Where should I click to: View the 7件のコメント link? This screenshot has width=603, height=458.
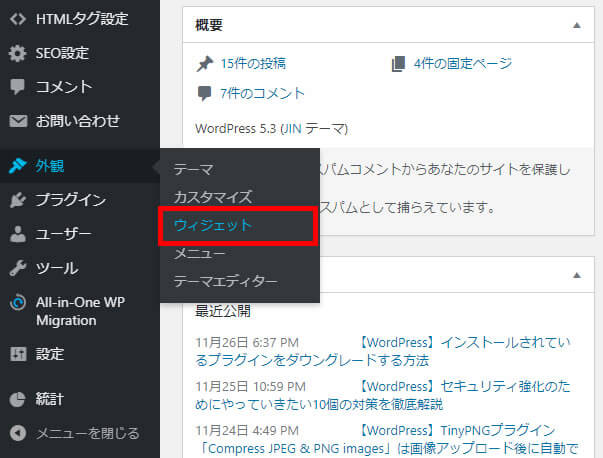[x=262, y=93]
